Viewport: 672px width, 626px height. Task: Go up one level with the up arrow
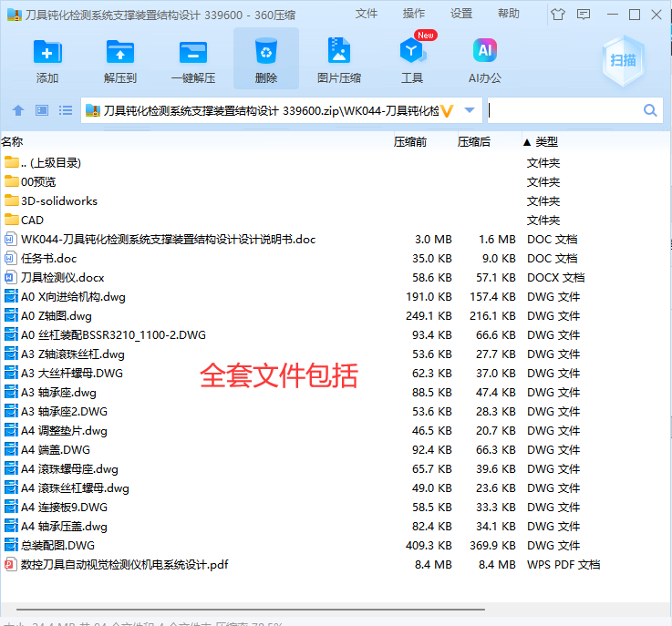(x=18, y=110)
